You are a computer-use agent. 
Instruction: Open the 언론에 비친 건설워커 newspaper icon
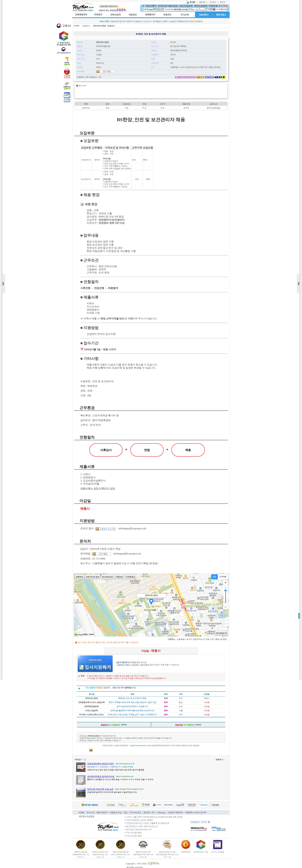click(67, 85)
